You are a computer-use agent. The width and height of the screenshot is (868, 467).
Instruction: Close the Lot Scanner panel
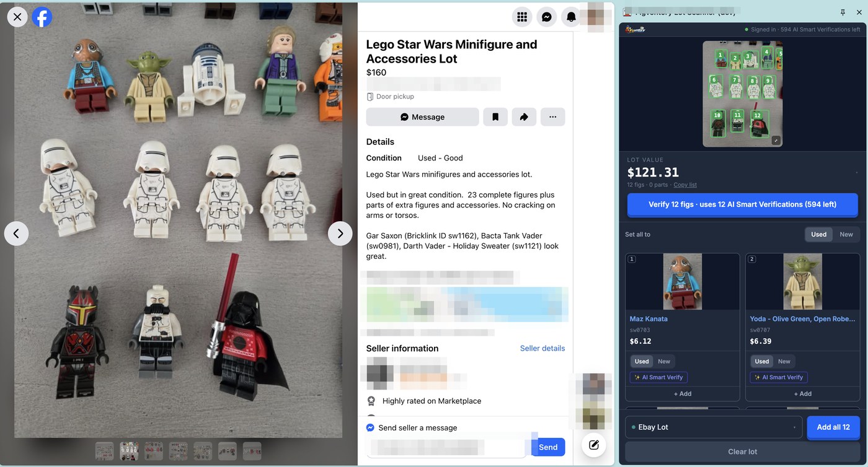pos(859,12)
